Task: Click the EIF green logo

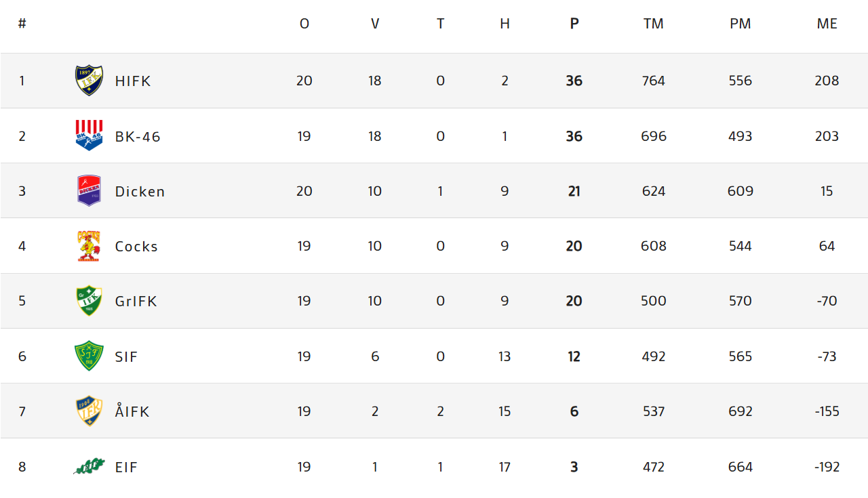Action: pos(89,466)
